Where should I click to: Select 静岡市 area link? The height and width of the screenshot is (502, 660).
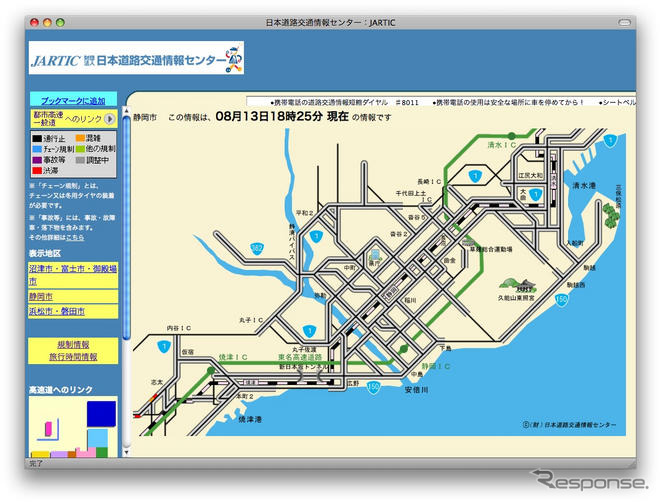41,296
